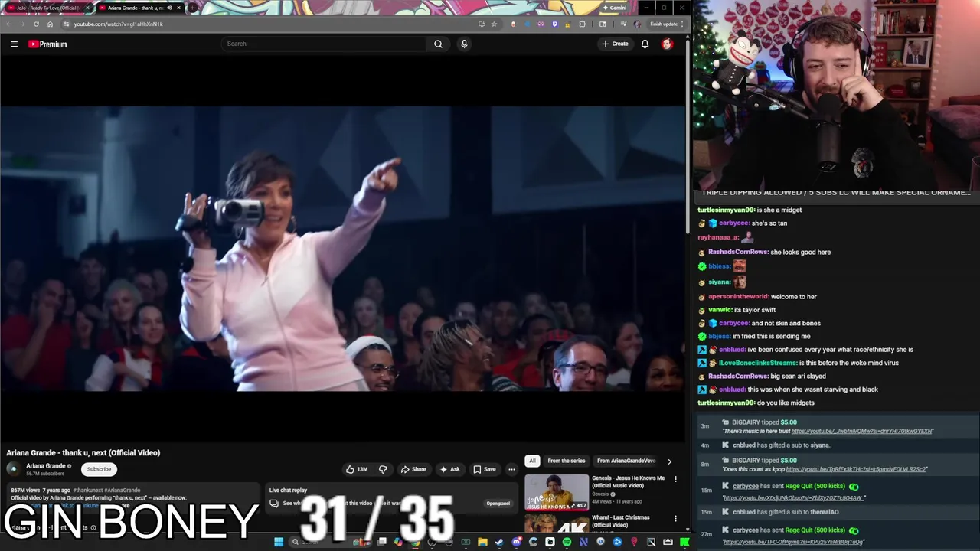Dislike the thank u, next video
The image size is (980, 551).
pyautogui.click(x=383, y=469)
